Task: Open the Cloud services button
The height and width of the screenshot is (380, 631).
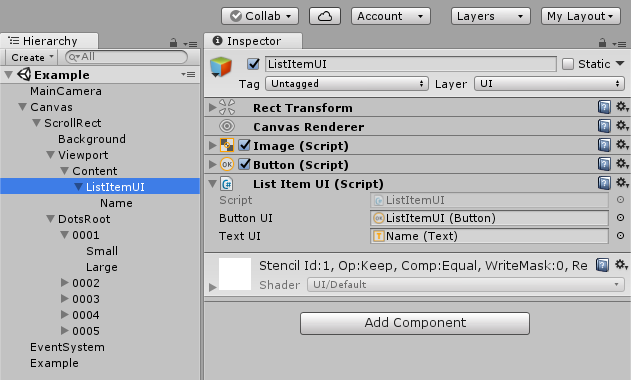Action: [x=325, y=16]
